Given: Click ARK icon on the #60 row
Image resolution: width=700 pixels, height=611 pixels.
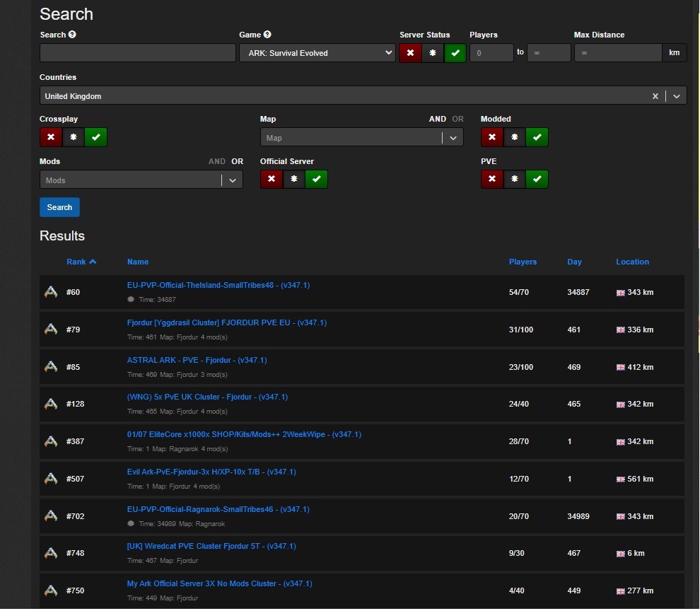Looking at the screenshot, I should click(51, 292).
